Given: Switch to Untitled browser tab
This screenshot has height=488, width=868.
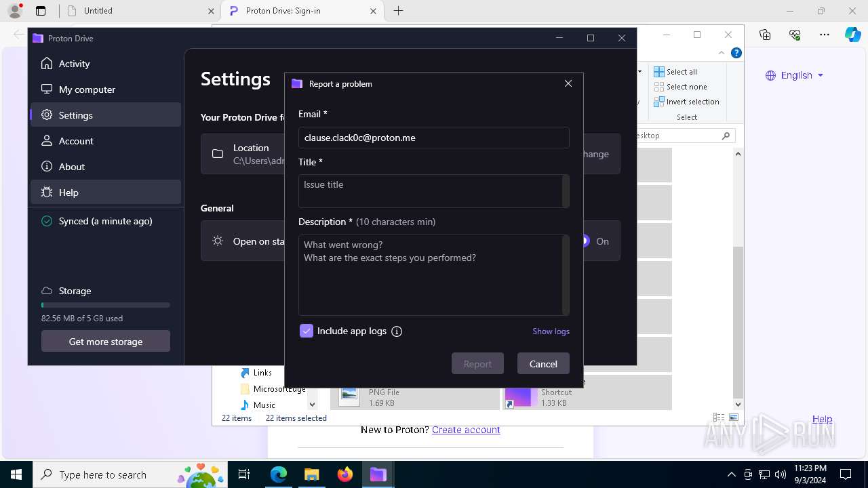Looking at the screenshot, I should (139, 11).
